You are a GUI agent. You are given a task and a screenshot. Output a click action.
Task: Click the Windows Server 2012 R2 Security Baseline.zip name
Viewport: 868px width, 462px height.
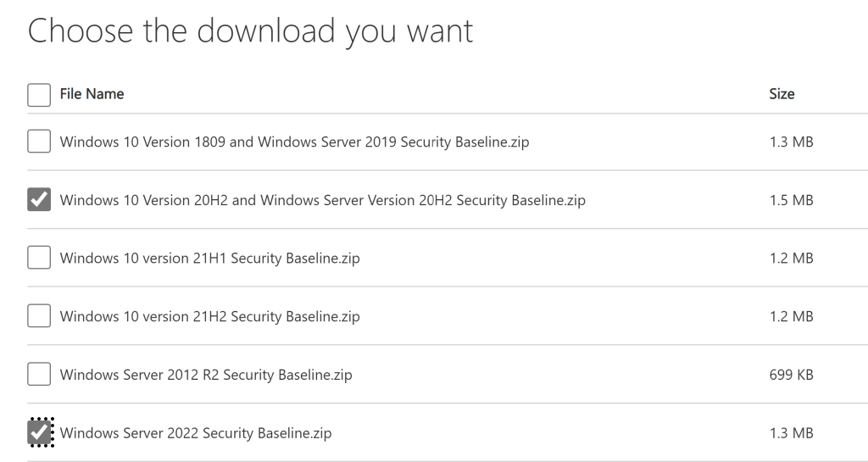(206, 375)
